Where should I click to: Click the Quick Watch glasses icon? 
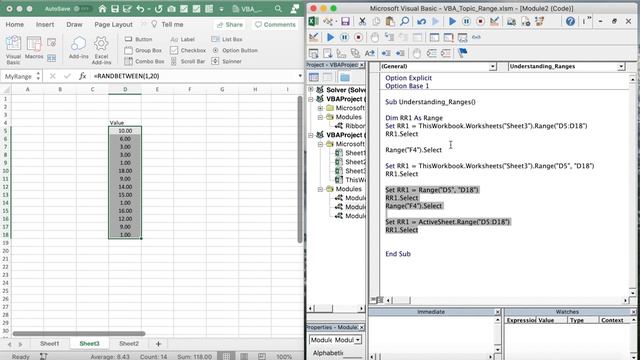click(x=476, y=38)
